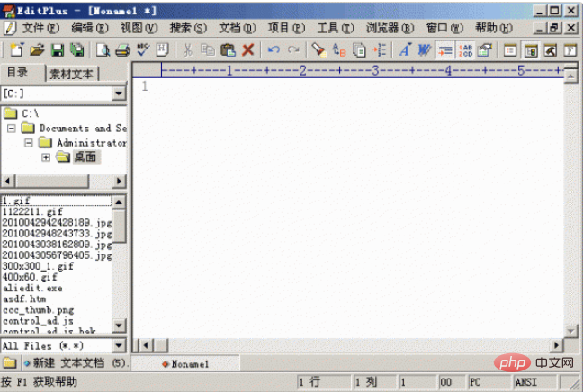Select file 1122211.gif in list
583x392 pixels.
[x=32, y=211]
